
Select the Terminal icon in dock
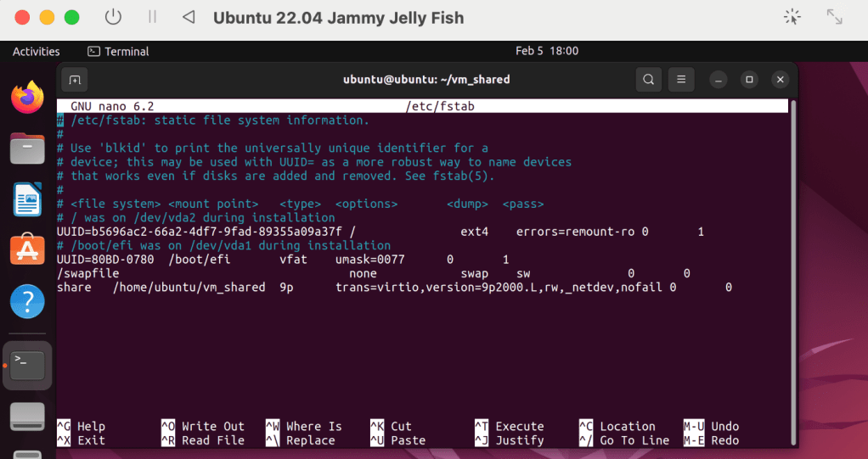27,366
